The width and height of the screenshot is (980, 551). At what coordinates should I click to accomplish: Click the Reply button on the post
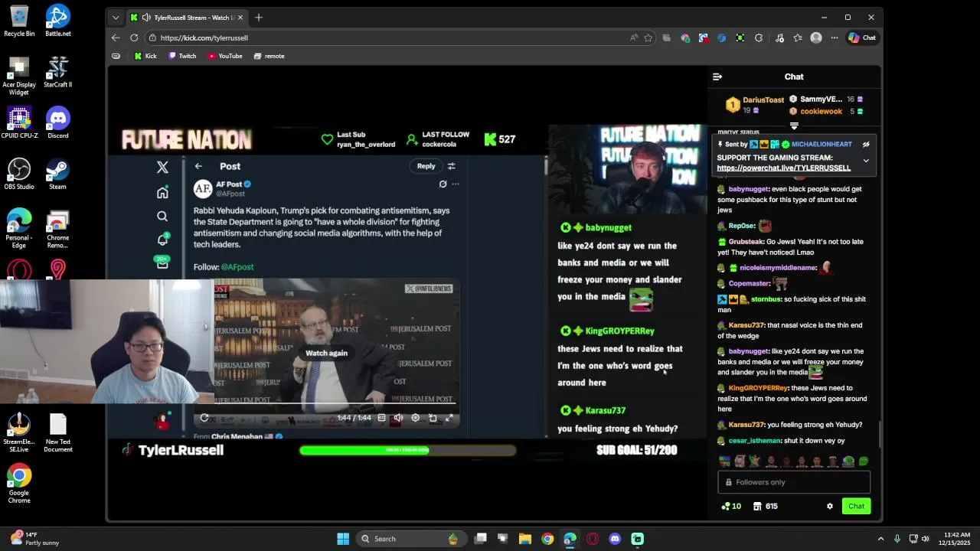click(x=426, y=166)
